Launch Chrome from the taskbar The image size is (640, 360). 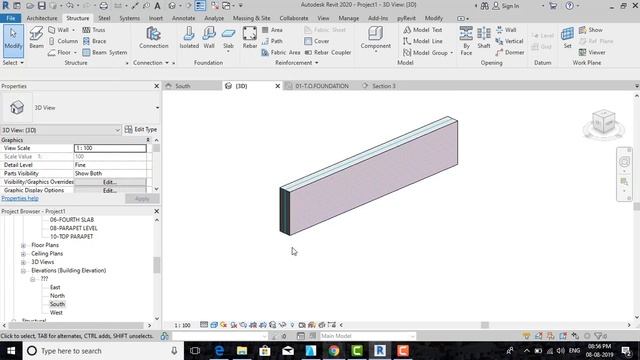click(x=334, y=351)
